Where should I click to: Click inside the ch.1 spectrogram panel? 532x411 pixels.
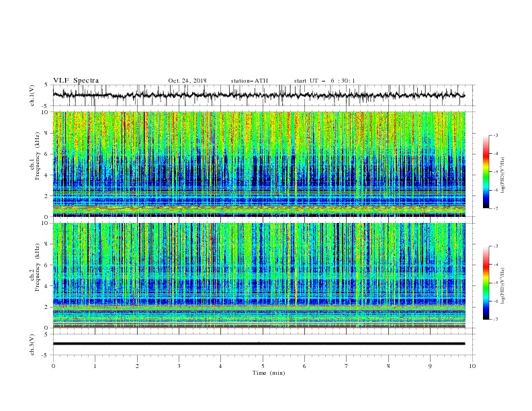pos(259,164)
